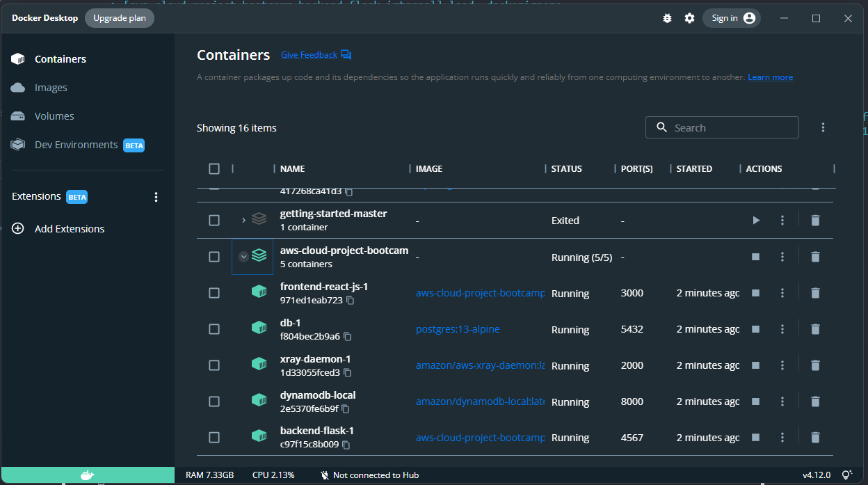Check the aws-cloud-project-bootcamp row checkbox

click(214, 257)
